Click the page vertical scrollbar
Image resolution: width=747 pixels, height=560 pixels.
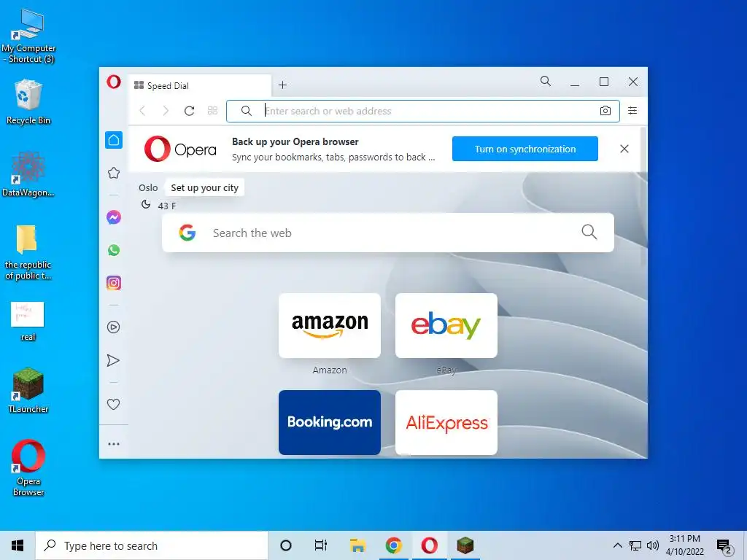click(x=643, y=195)
